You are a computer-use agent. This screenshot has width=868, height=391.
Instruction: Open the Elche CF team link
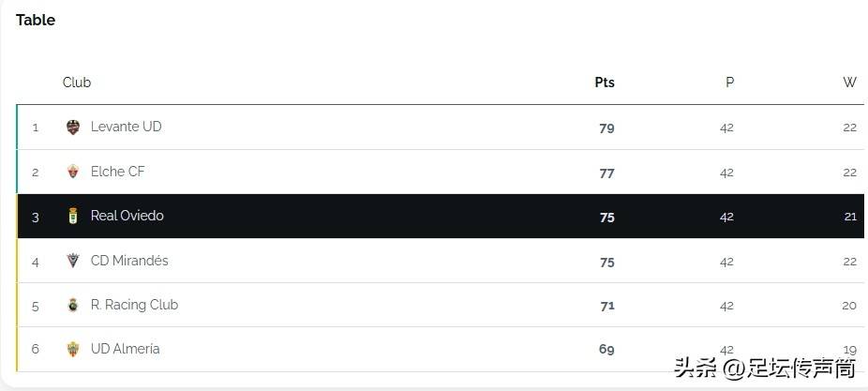117,172
